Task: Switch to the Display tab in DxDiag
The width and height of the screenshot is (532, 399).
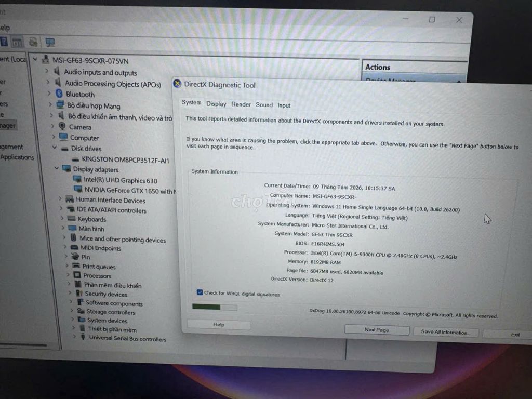Action: click(x=216, y=104)
